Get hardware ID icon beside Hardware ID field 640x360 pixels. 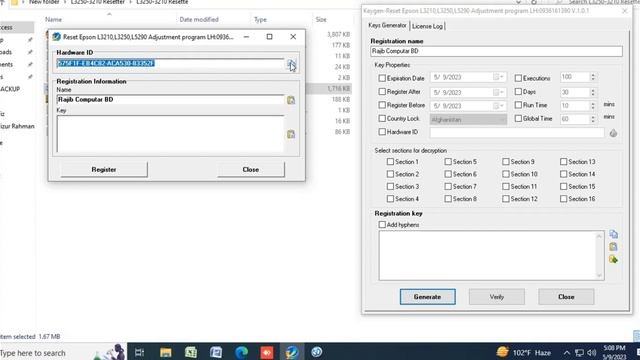(x=613, y=133)
